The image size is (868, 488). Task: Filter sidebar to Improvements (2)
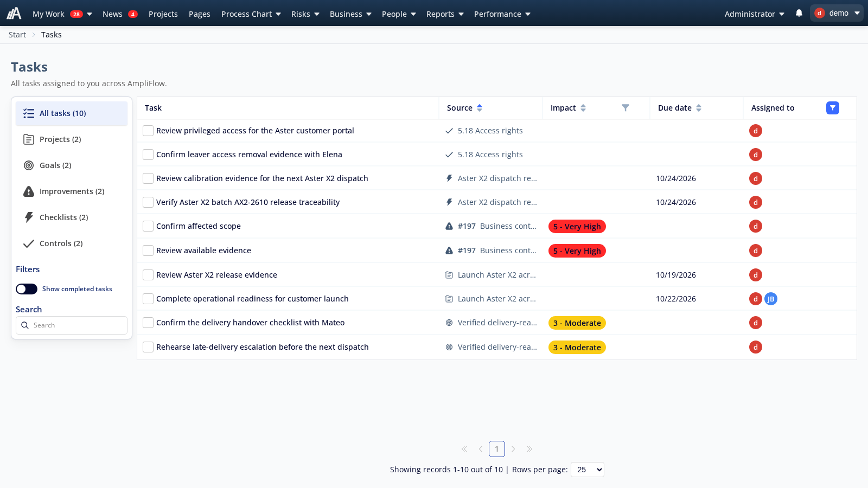click(x=72, y=191)
